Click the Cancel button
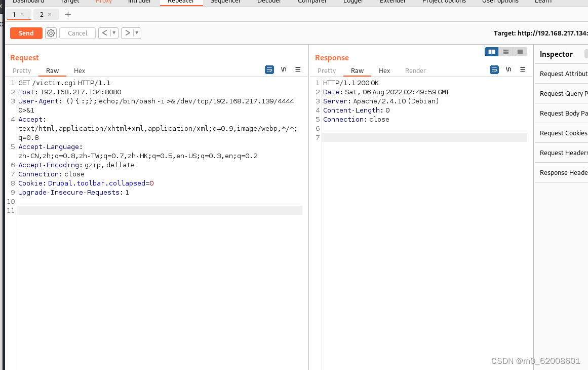This screenshot has width=588, height=370. click(x=77, y=33)
